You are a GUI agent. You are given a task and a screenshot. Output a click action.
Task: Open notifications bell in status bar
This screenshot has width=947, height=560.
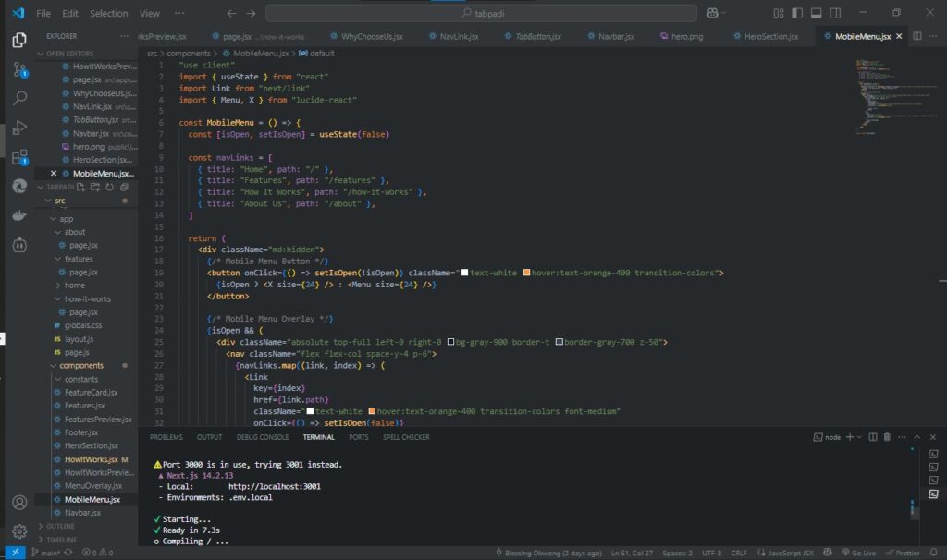934,553
